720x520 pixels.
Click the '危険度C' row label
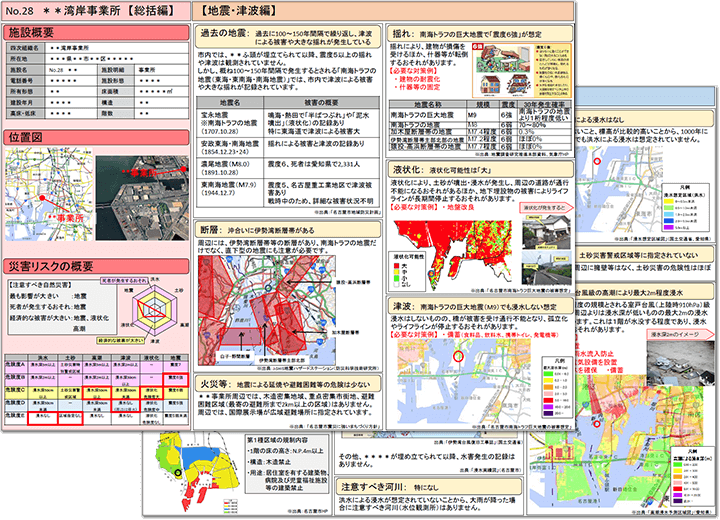tap(16, 392)
